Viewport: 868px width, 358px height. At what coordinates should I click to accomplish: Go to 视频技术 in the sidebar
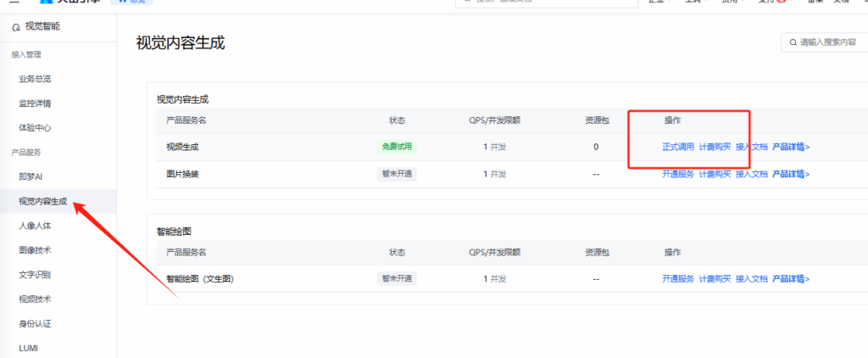(35, 299)
